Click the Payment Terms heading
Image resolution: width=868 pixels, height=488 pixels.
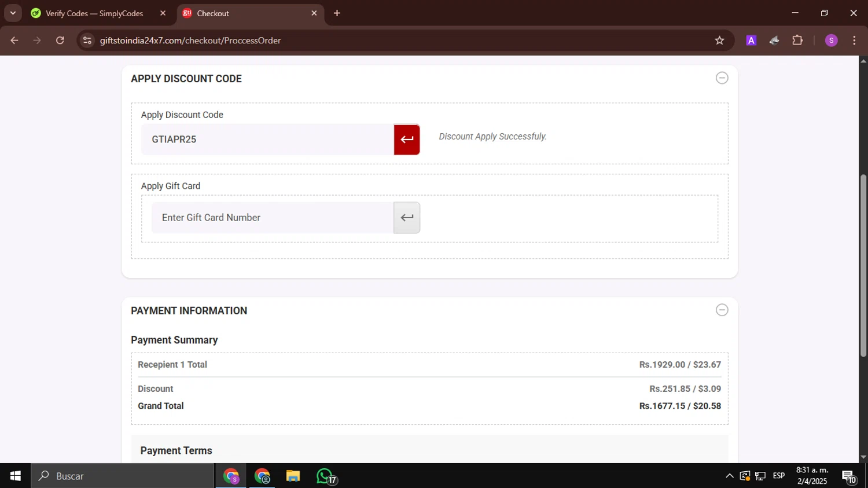pos(176,450)
